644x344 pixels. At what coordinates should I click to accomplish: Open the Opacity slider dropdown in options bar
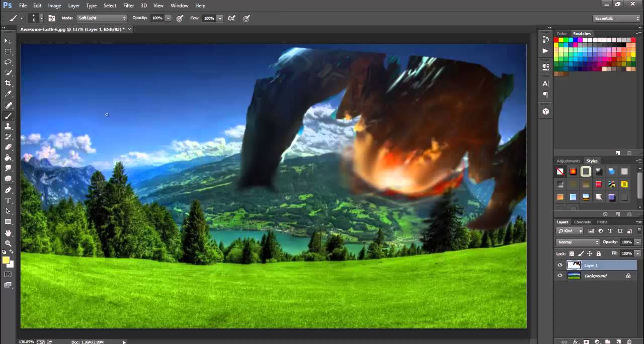pyautogui.click(x=168, y=18)
